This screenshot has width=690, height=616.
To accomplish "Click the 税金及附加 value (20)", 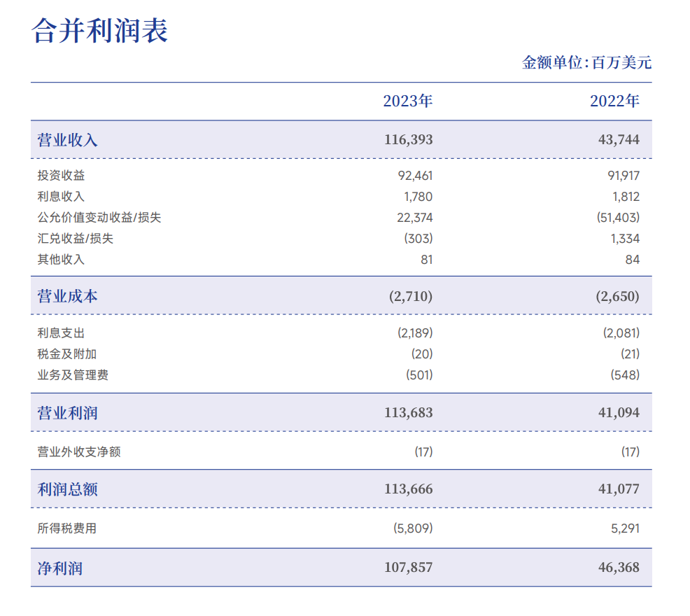I will click(422, 354).
